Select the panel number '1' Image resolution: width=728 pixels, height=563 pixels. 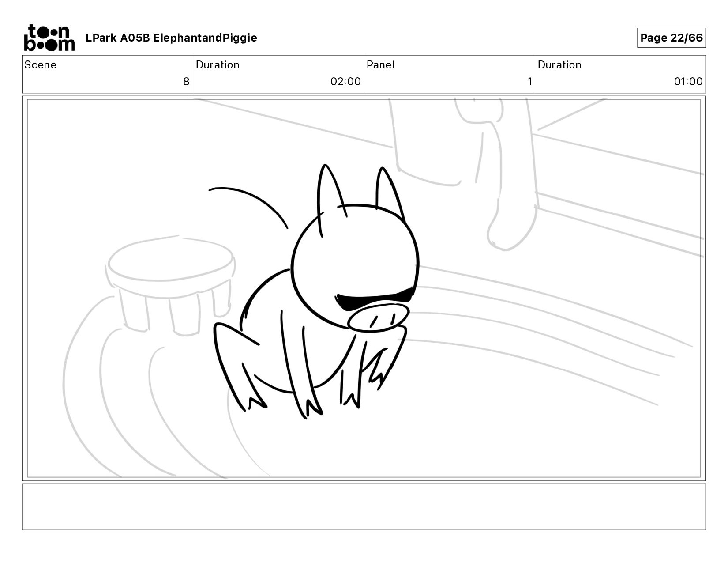pos(529,82)
